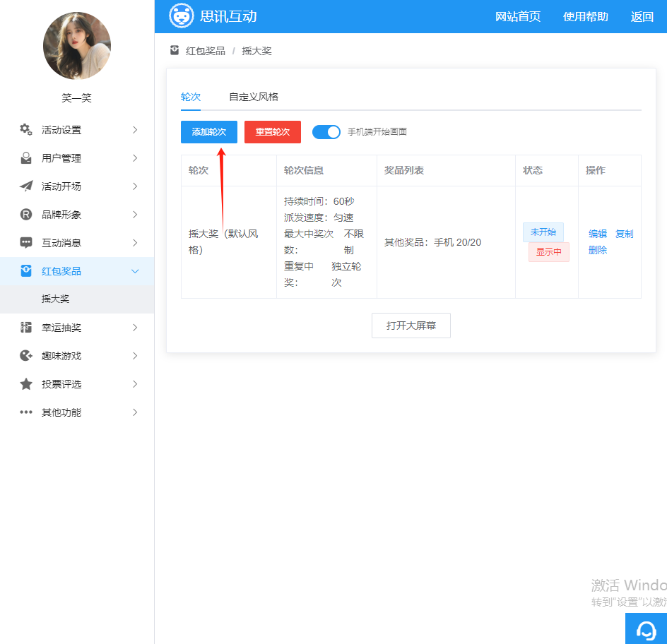Click the 活动设置 gear icon
Screen dimensions: 667x644
[x=26, y=130]
